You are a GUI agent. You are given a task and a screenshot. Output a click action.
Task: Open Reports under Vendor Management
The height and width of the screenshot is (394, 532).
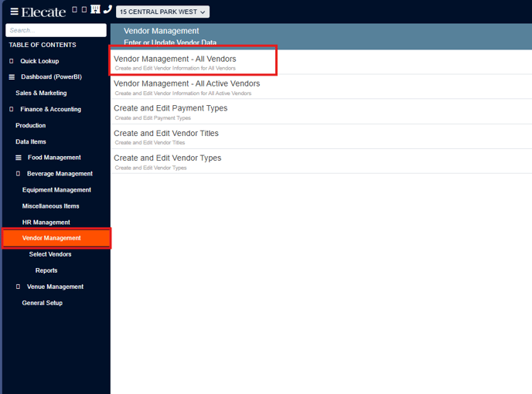(46, 270)
